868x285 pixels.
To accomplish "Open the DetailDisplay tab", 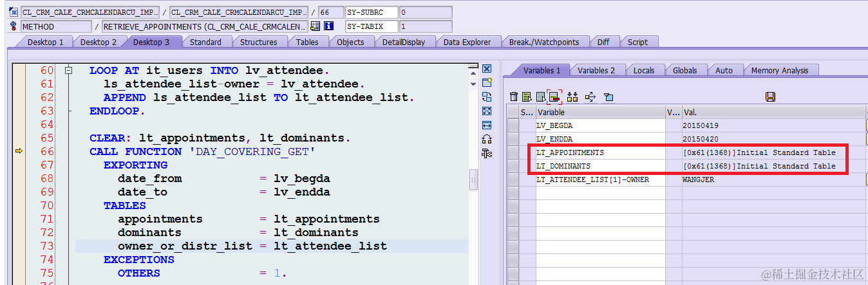I will pyautogui.click(x=404, y=42).
